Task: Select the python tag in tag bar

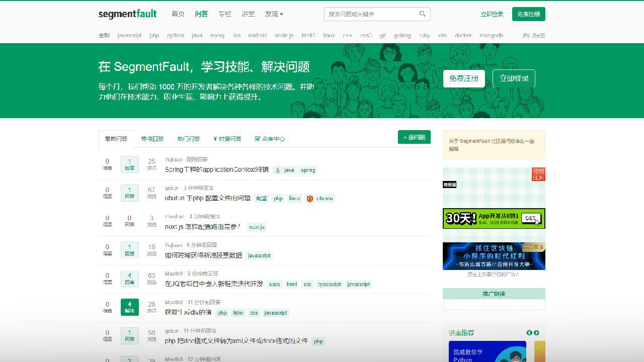Action: 176,36
